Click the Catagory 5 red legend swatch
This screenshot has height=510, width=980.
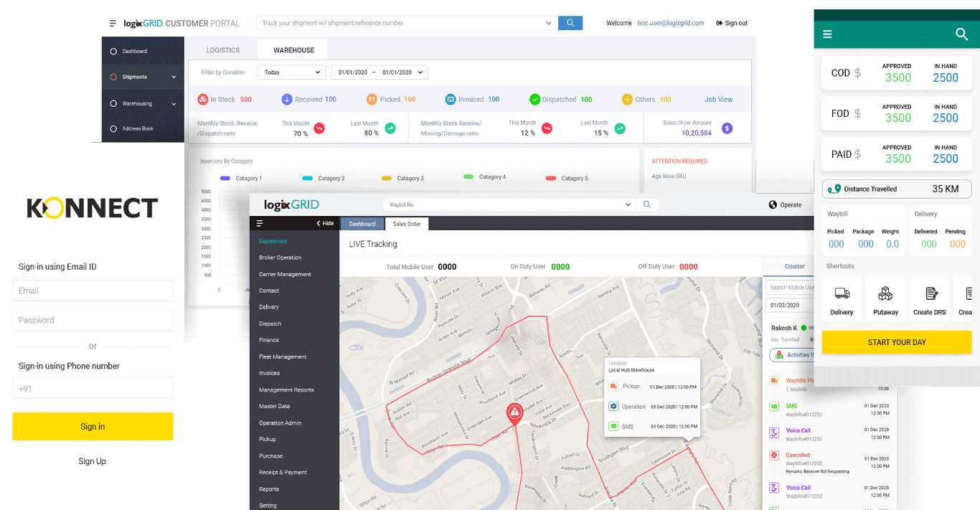pos(551,178)
